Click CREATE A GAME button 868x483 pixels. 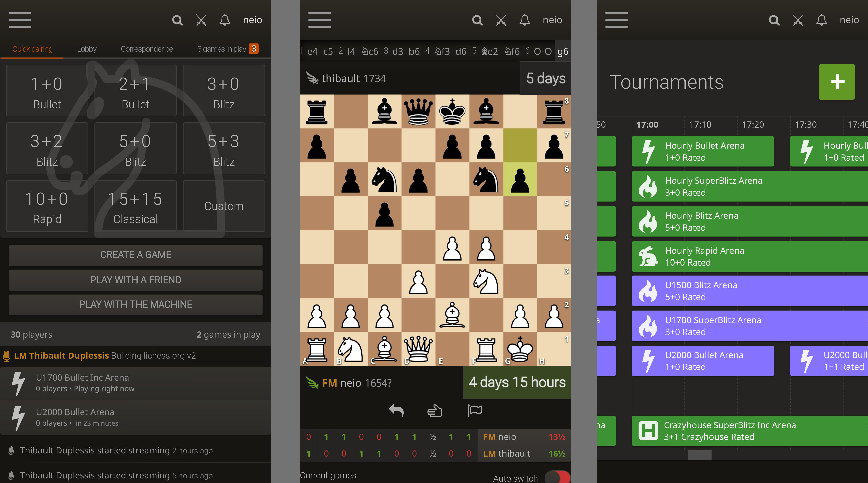click(x=136, y=254)
